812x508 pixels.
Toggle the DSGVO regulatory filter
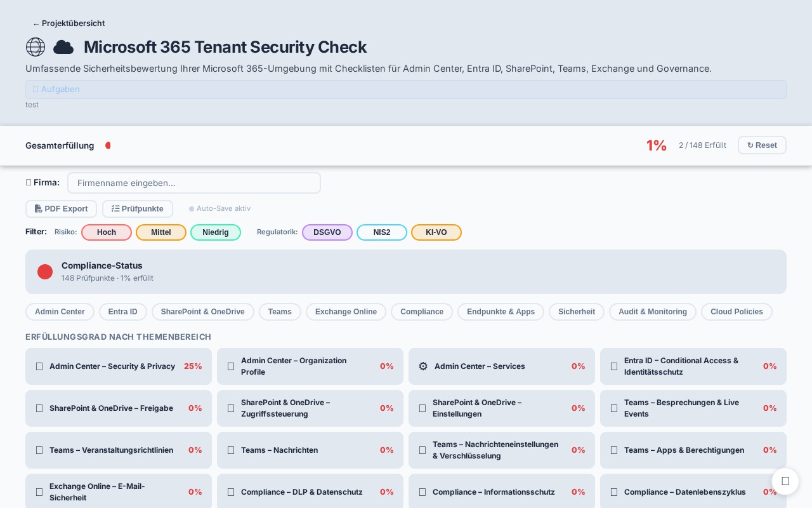[327, 232]
